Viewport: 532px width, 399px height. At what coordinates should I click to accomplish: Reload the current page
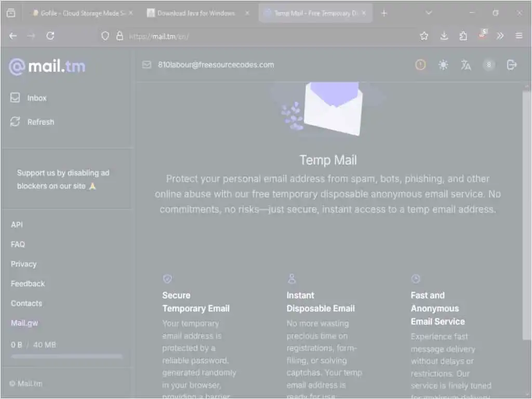(50, 36)
